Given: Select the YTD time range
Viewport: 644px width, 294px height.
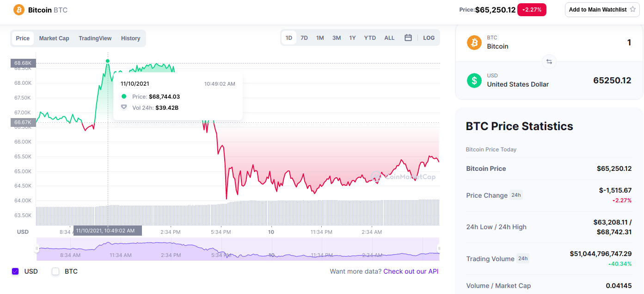Looking at the screenshot, I should (370, 38).
